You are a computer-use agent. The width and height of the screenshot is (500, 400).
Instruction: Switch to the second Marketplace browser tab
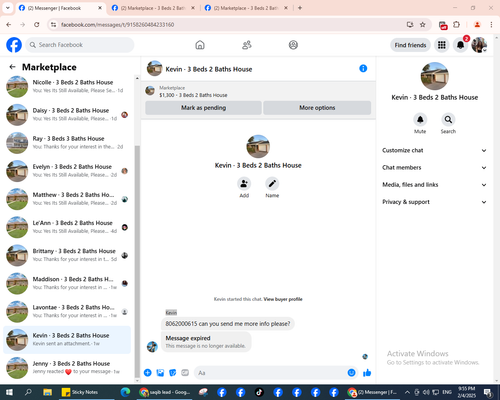(153, 8)
